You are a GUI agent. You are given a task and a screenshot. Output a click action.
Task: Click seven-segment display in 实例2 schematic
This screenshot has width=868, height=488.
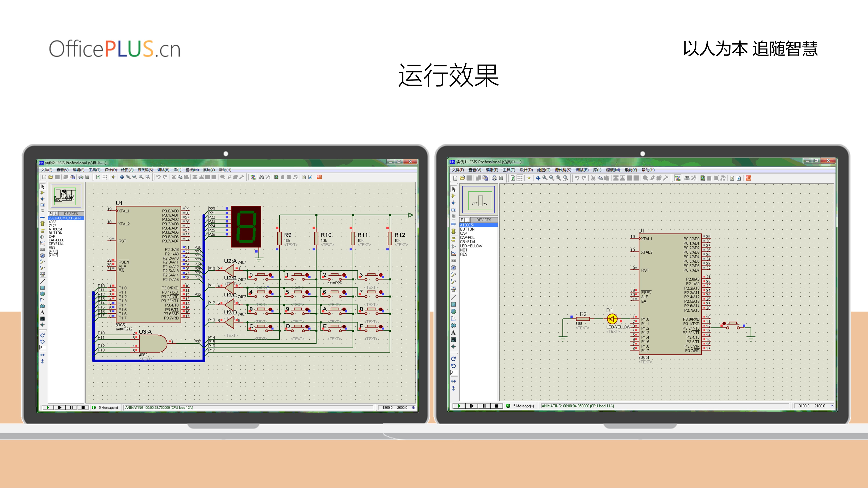point(246,227)
